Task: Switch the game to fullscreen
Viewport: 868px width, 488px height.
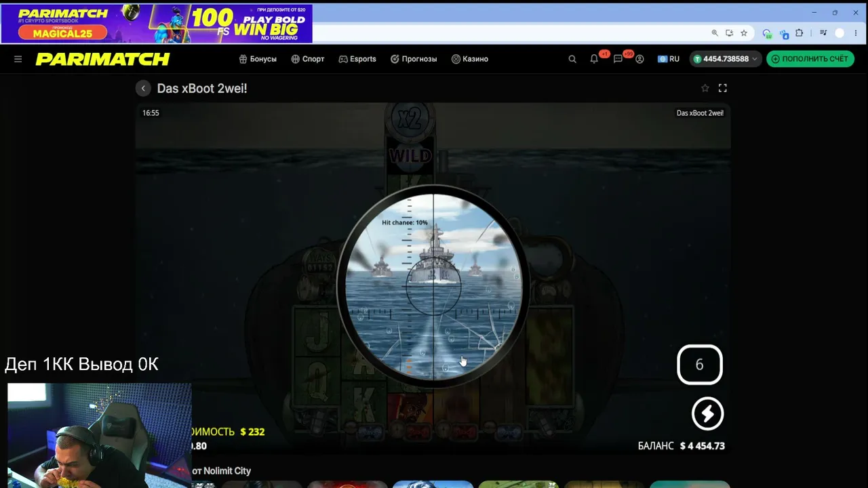Action: [x=723, y=88]
